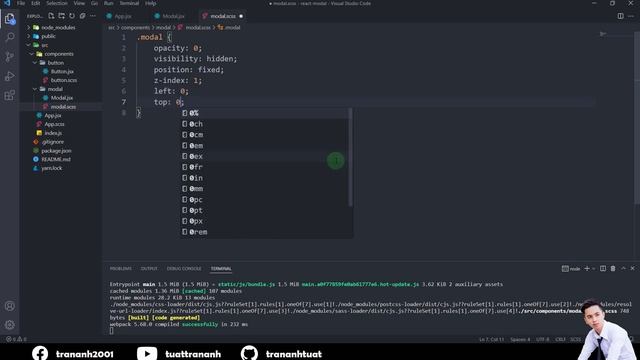Switch to the Debug Console tab
640x360 pixels.
coord(184,269)
